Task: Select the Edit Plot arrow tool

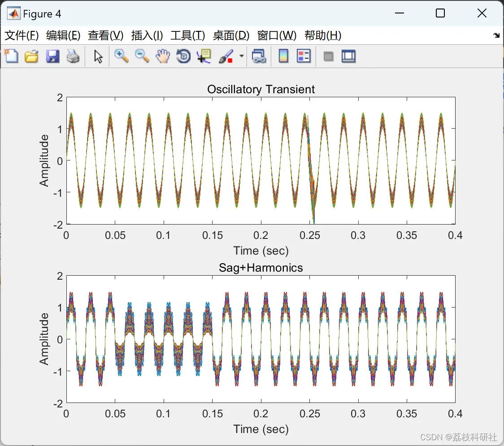Action: (x=98, y=56)
